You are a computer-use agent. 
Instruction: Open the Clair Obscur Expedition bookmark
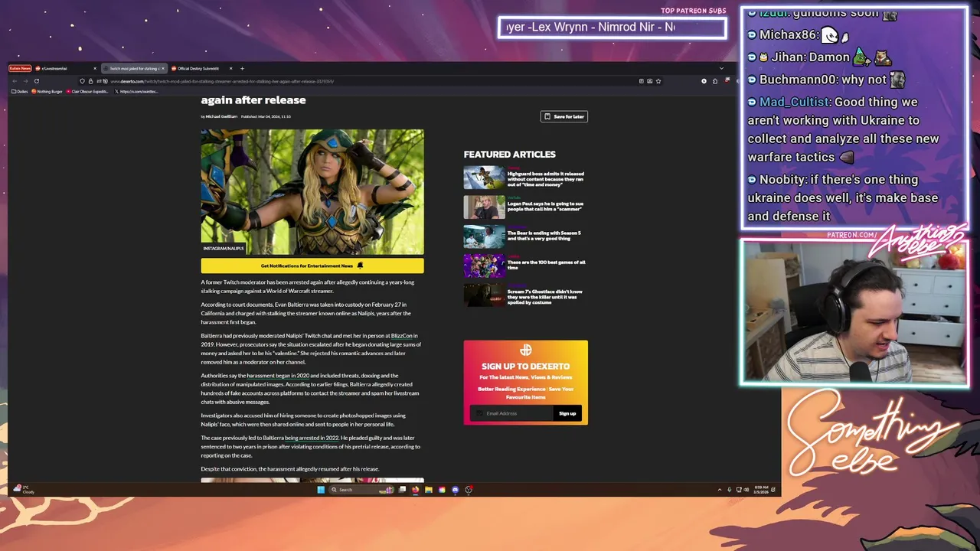coord(87,91)
